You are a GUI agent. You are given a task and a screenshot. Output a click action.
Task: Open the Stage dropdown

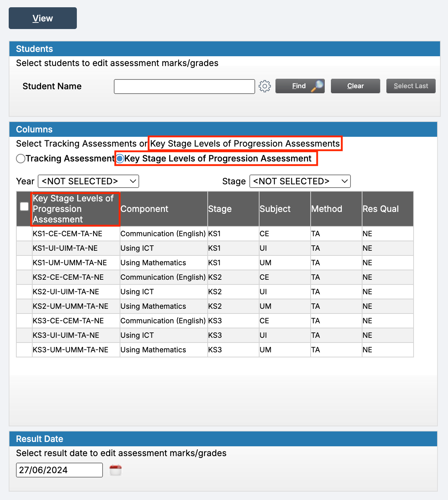pos(299,181)
